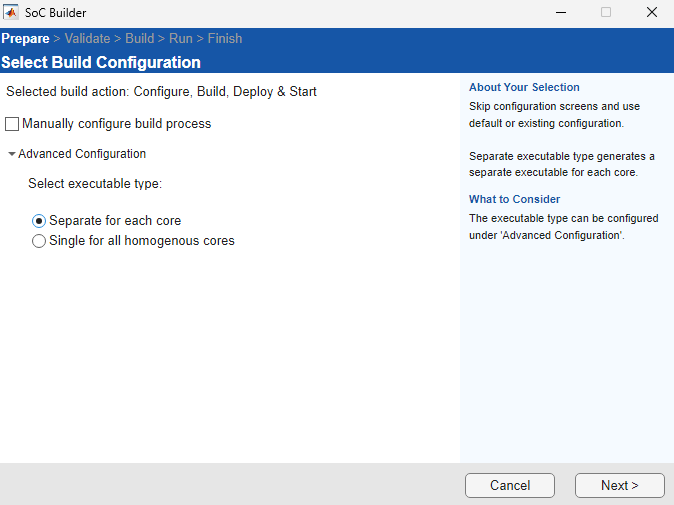Select the Run step in breadcrumb

[x=180, y=39]
